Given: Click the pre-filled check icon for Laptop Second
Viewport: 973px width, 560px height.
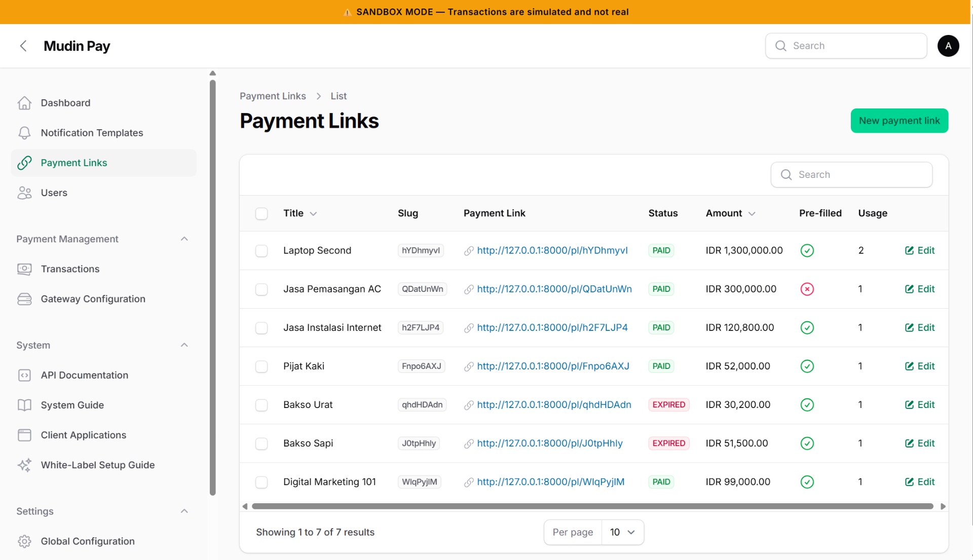Looking at the screenshot, I should click(807, 250).
